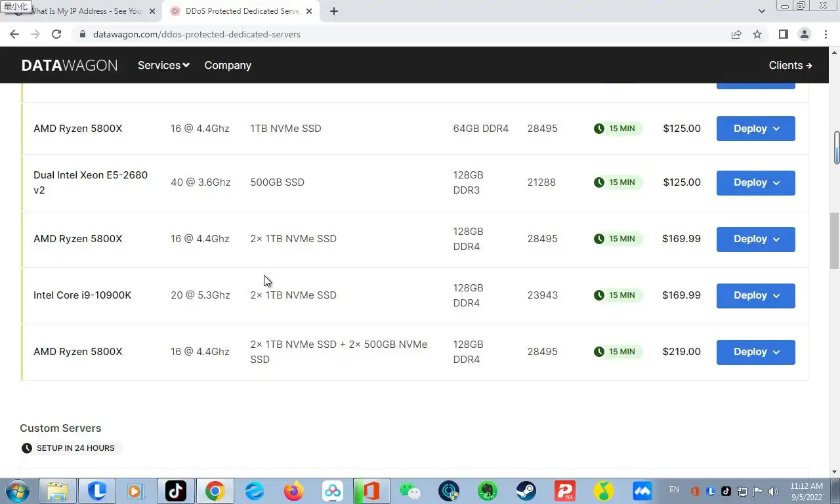Open the Windows Start menu
The image size is (840, 504).
(x=18, y=491)
